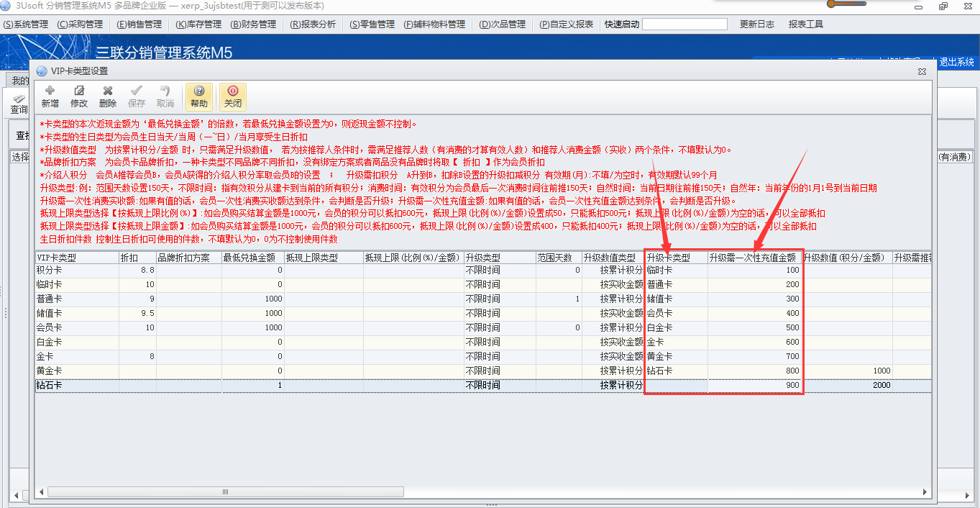
Task: Open 帮助 (help) from the toolbar
Action: [198, 96]
